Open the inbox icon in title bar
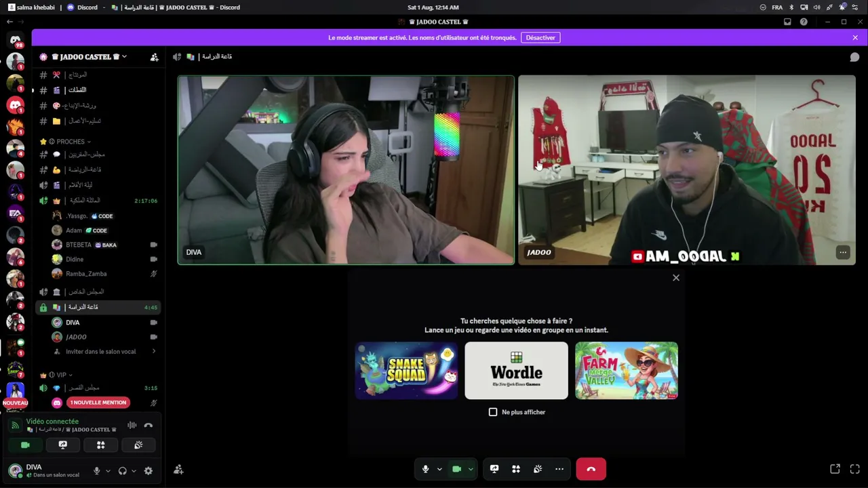Viewport: 868px width, 488px height. [x=787, y=22]
